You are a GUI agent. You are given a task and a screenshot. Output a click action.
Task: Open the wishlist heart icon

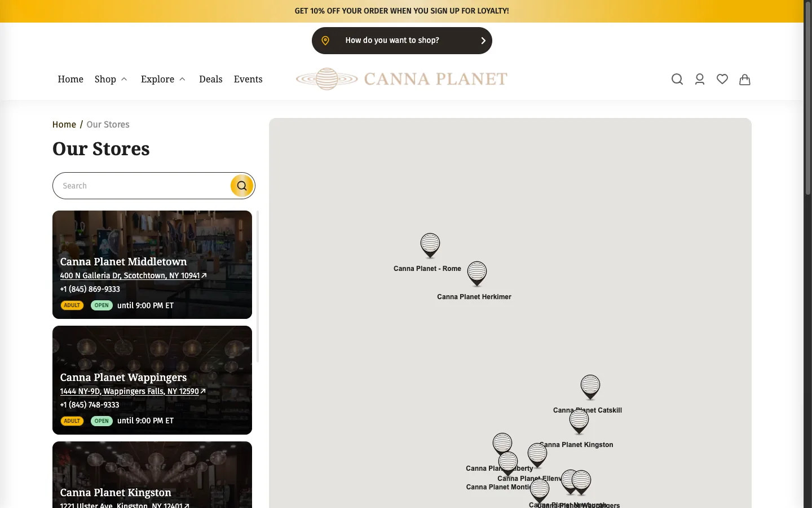point(722,80)
